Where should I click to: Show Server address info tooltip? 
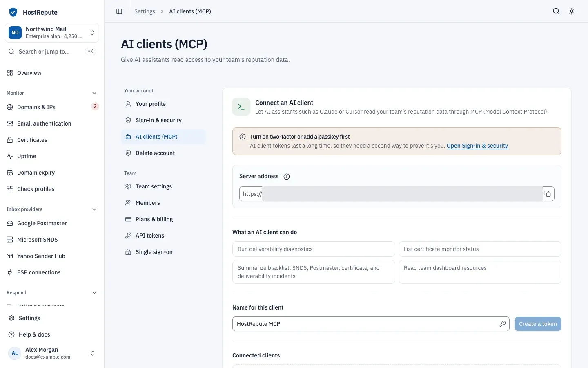coord(287,177)
